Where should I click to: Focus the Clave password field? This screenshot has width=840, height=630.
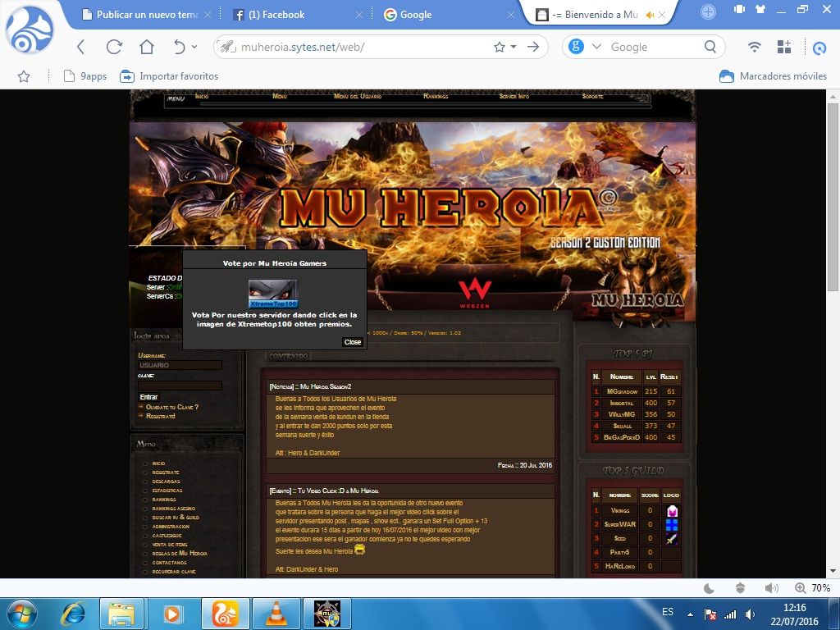tap(180, 386)
